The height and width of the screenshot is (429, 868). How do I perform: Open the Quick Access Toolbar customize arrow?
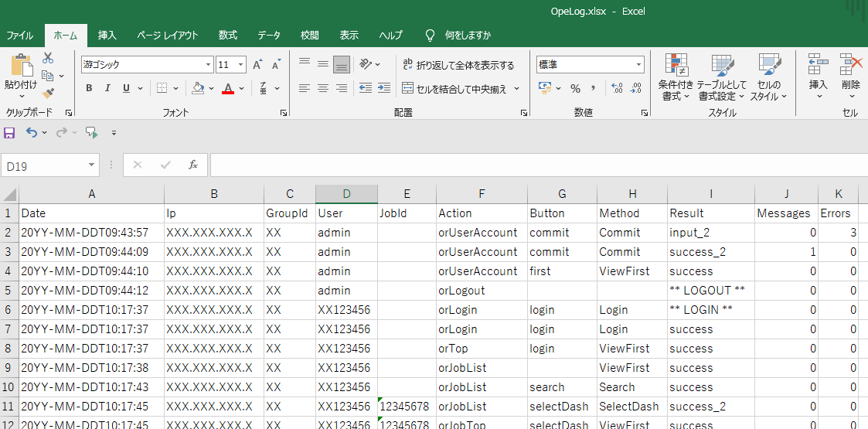pos(114,133)
